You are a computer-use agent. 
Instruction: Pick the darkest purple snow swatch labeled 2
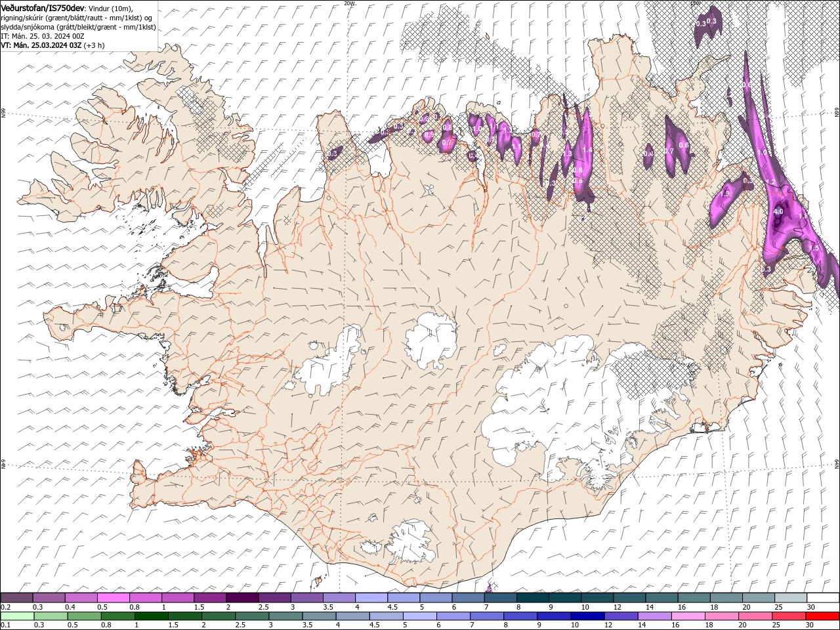tap(242, 597)
